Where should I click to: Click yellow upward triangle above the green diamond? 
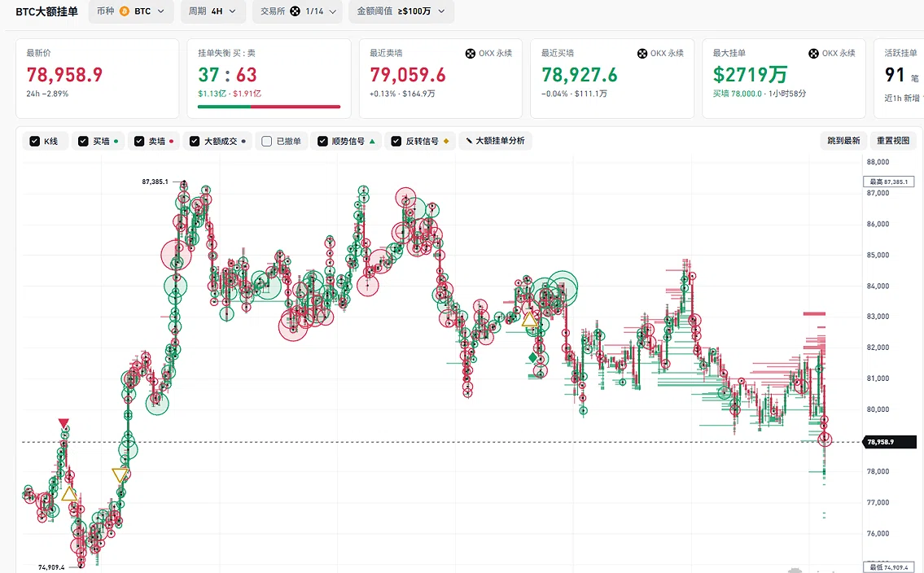coord(530,319)
